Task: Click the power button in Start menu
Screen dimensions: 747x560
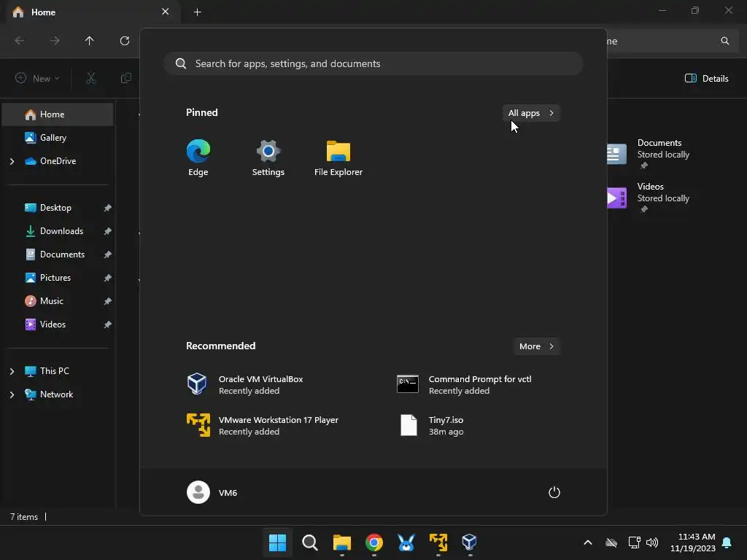Action: pos(554,492)
